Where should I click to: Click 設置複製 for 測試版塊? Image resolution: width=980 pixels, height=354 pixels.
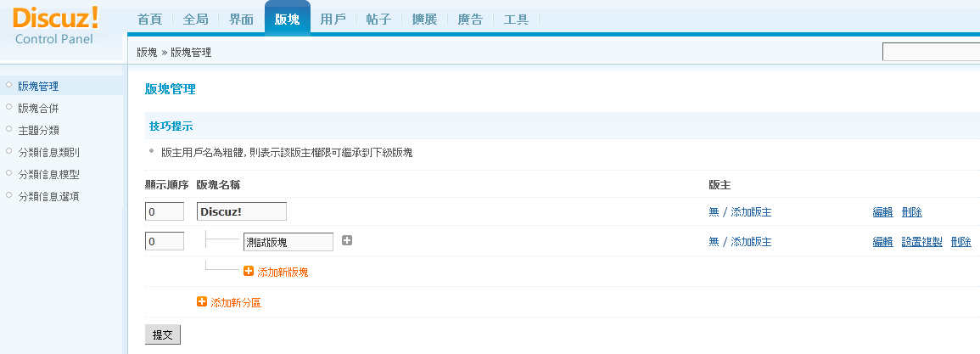click(x=921, y=241)
